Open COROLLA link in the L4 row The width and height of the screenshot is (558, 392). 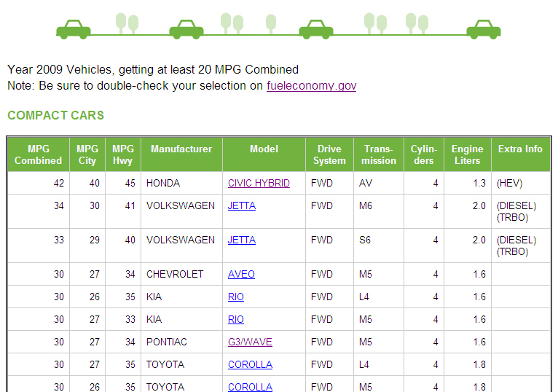pos(250,364)
